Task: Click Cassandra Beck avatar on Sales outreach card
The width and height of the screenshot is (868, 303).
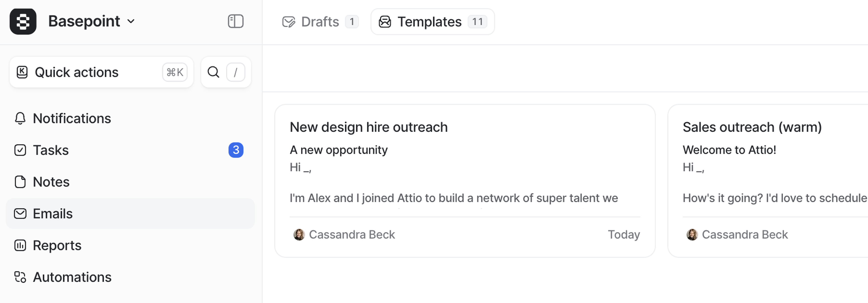Action: click(x=692, y=235)
